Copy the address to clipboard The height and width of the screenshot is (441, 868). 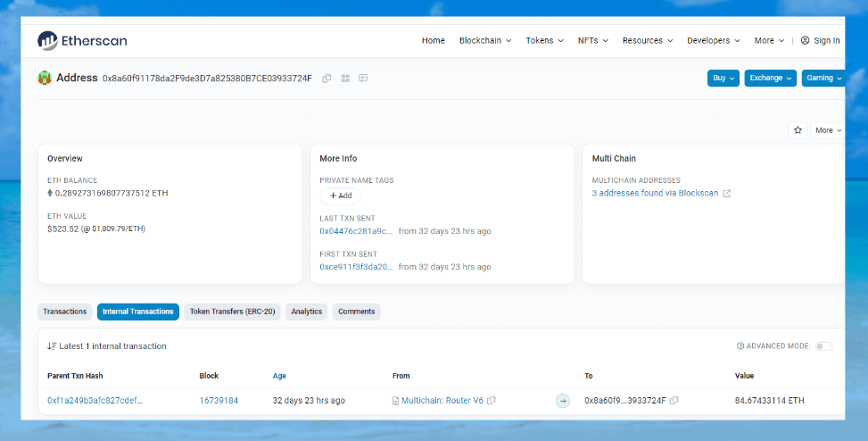pos(327,79)
